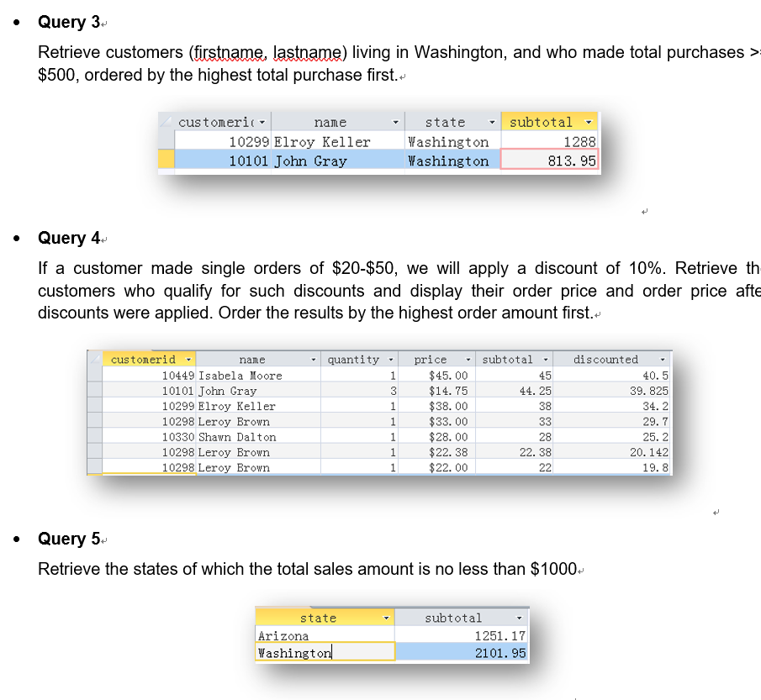Screen dimensions: 761x700
Task: Select the subtotal cell '44.25'
Action: click(x=515, y=391)
